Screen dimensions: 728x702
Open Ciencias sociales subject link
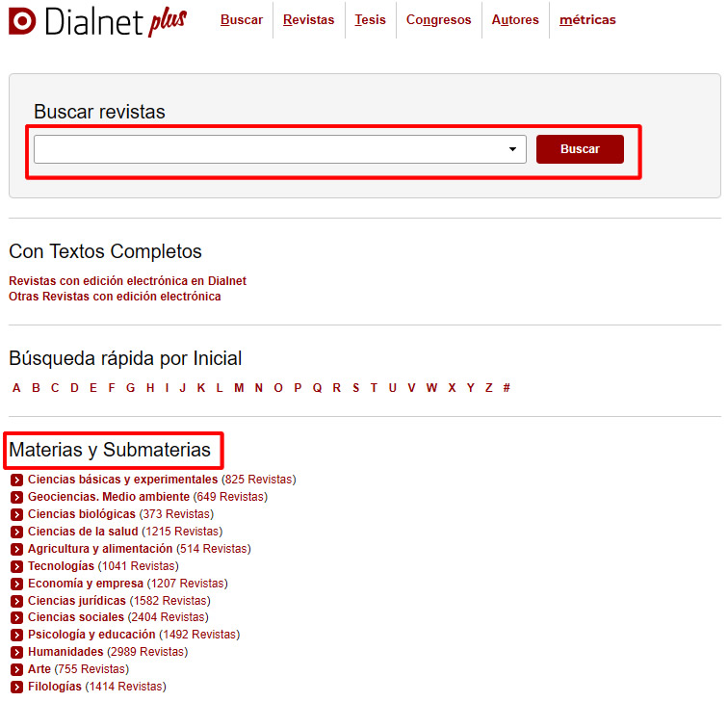(x=76, y=617)
